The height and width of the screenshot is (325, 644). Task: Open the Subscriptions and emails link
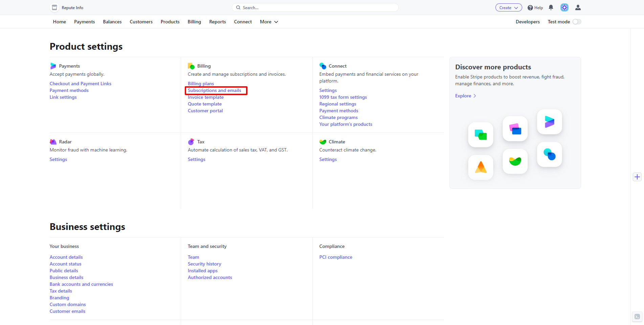(215, 90)
